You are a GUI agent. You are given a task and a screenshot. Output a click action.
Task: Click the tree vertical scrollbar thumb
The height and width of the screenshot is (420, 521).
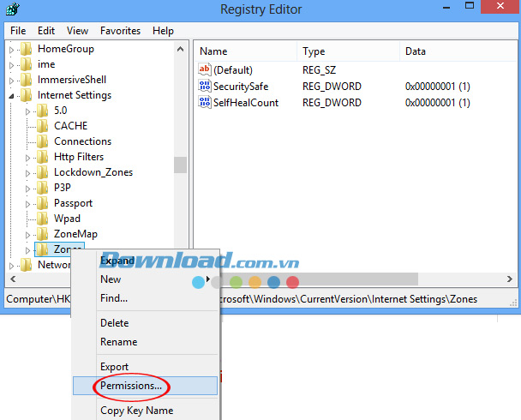(180, 165)
